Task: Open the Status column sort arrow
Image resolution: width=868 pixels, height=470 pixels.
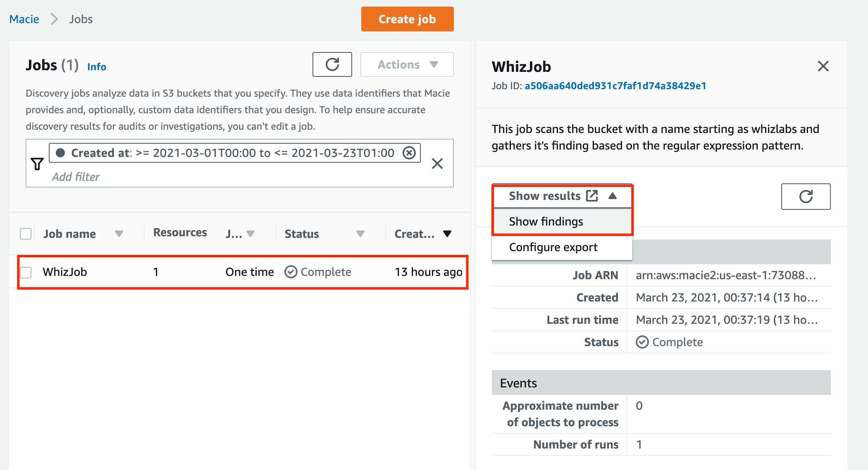Action: tap(360, 234)
